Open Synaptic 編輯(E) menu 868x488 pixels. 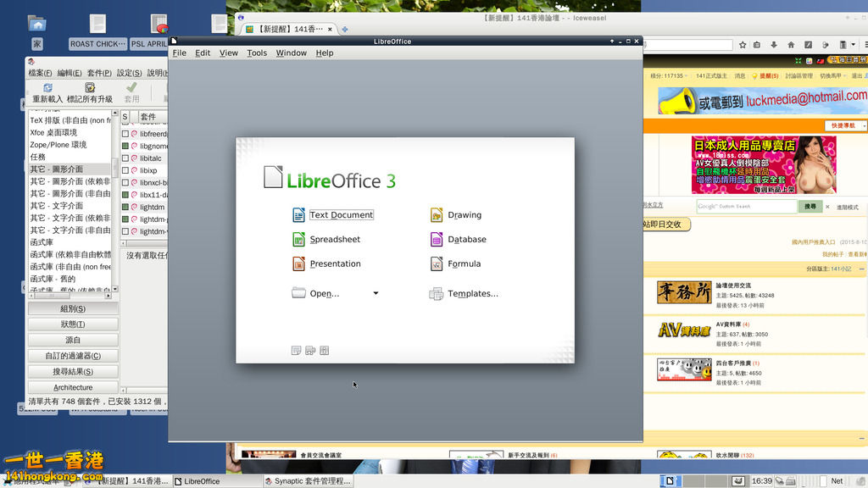(70, 73)
